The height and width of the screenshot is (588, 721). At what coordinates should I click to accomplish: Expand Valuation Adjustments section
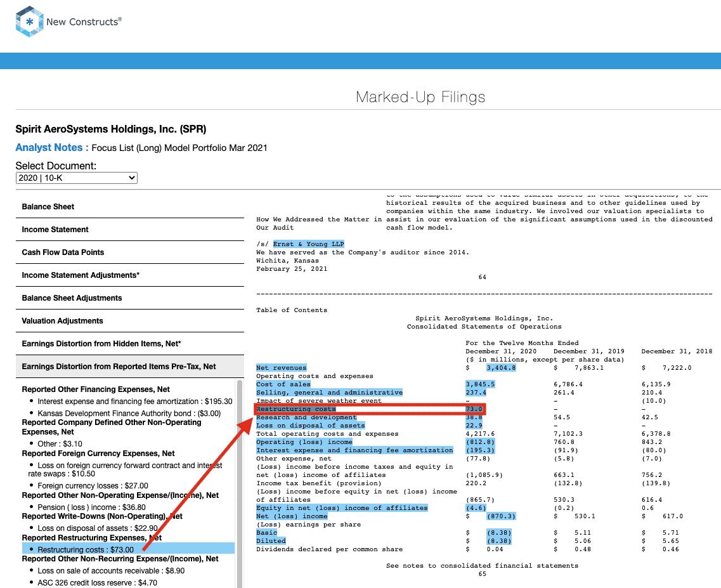click(129, 321)
